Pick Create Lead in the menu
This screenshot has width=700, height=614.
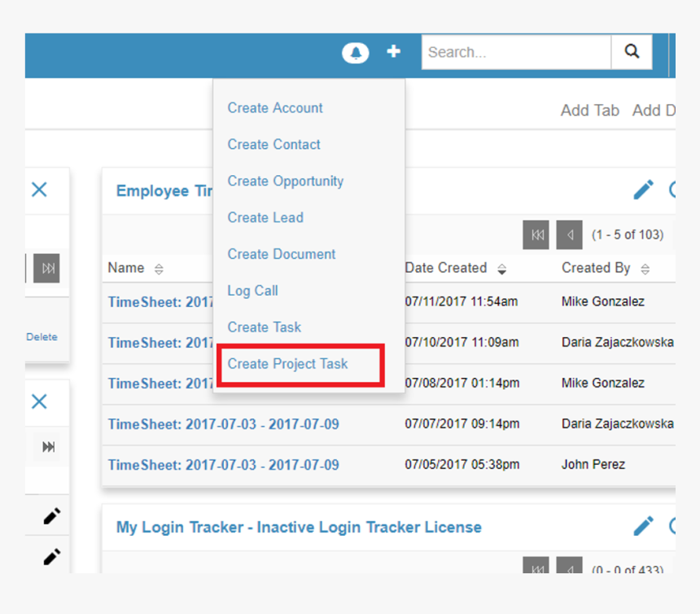point(265,217)
